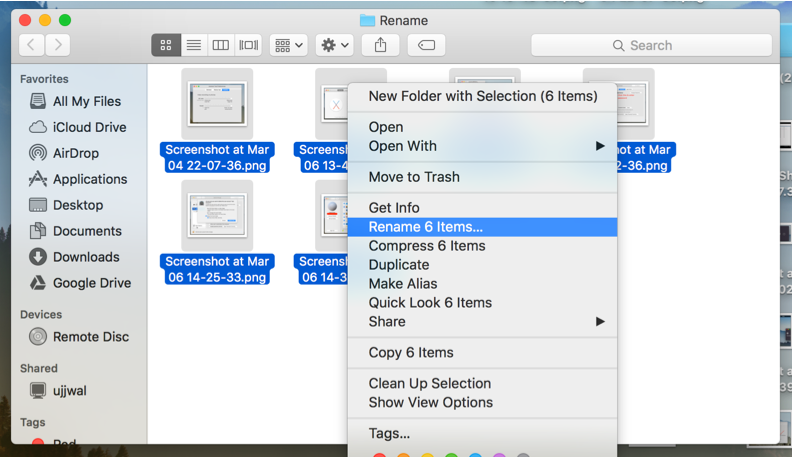Go back with the left chevron
Viewport: 793px width, 457px height.
31,45
